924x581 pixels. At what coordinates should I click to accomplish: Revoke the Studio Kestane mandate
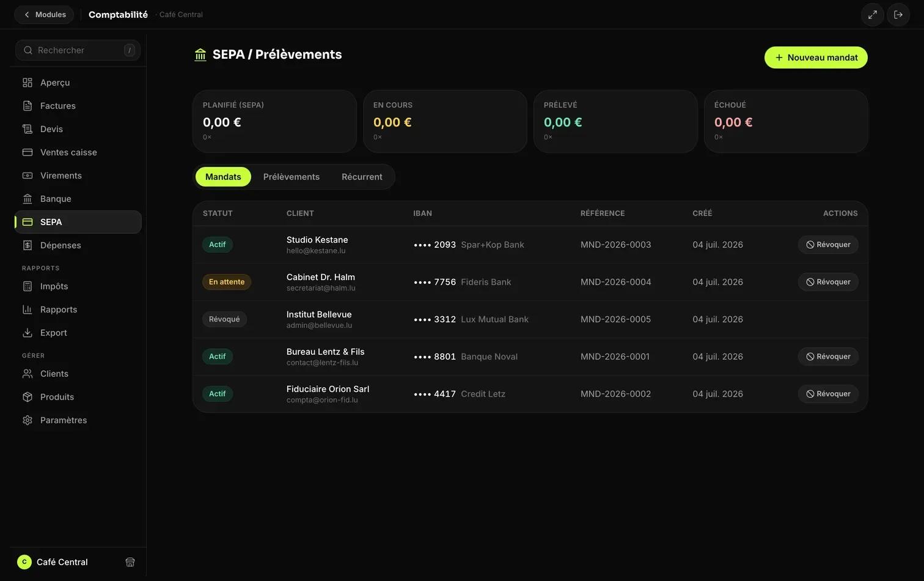(x=828, y=245)
